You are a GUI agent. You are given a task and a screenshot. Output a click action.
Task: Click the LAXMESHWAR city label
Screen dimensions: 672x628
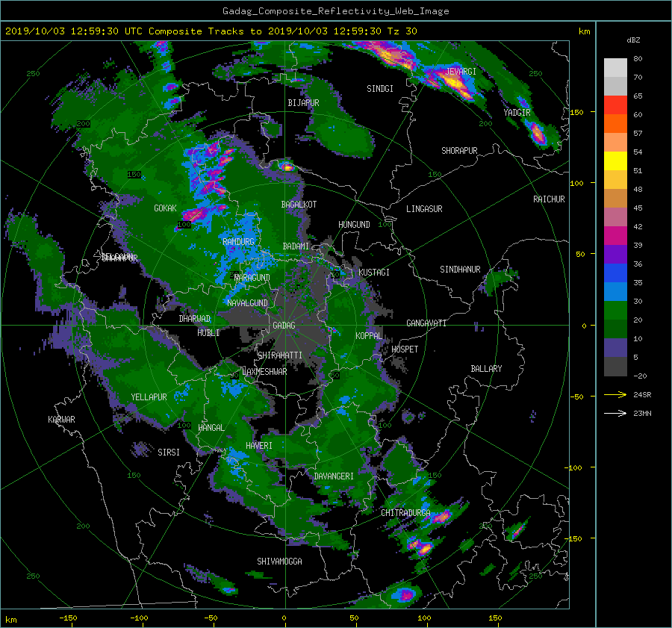pyautogui.click(x=264, y=371)
